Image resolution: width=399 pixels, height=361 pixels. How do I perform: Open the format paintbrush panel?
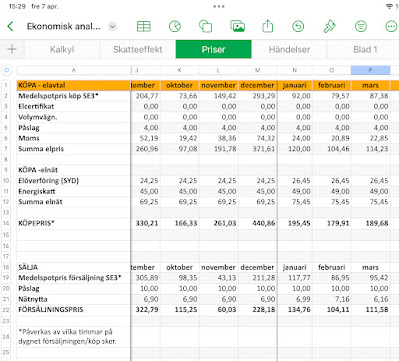[329, 26]
